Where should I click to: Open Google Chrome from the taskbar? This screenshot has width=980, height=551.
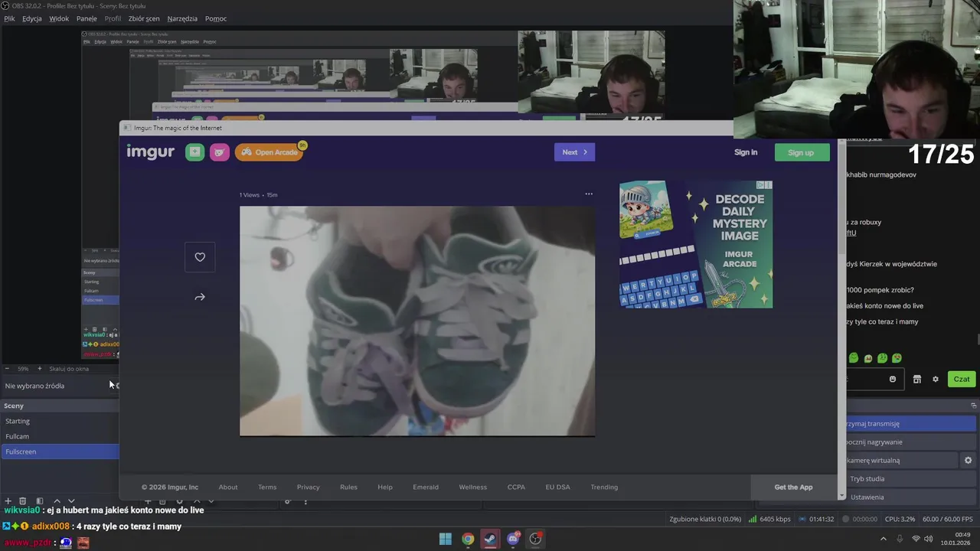[x=468, y=539]
